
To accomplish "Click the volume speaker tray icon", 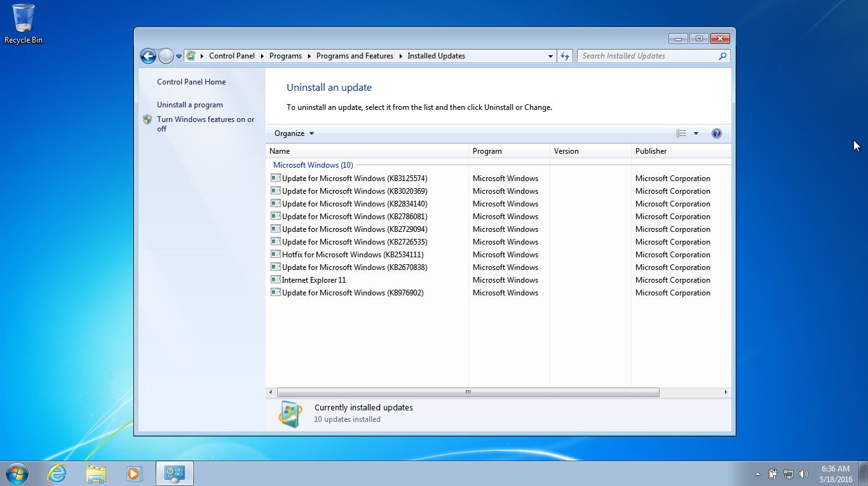I will [804, 474].
